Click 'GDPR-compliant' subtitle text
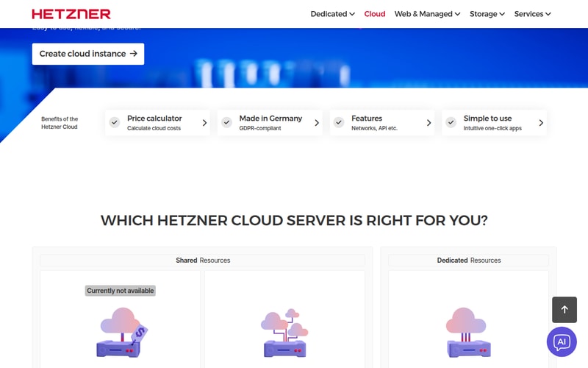The width and height of the screenshot is (588, 368). [260, 128]
